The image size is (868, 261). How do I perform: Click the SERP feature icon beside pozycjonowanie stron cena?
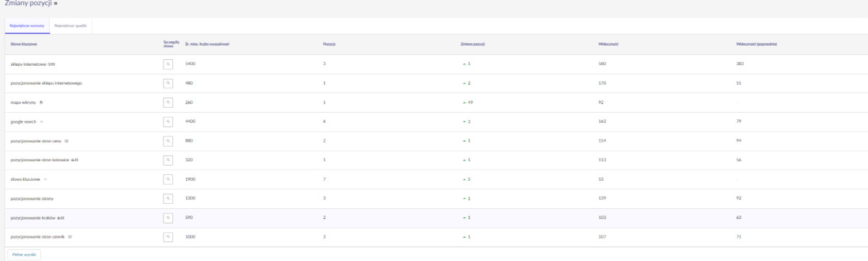coord(67,141)
